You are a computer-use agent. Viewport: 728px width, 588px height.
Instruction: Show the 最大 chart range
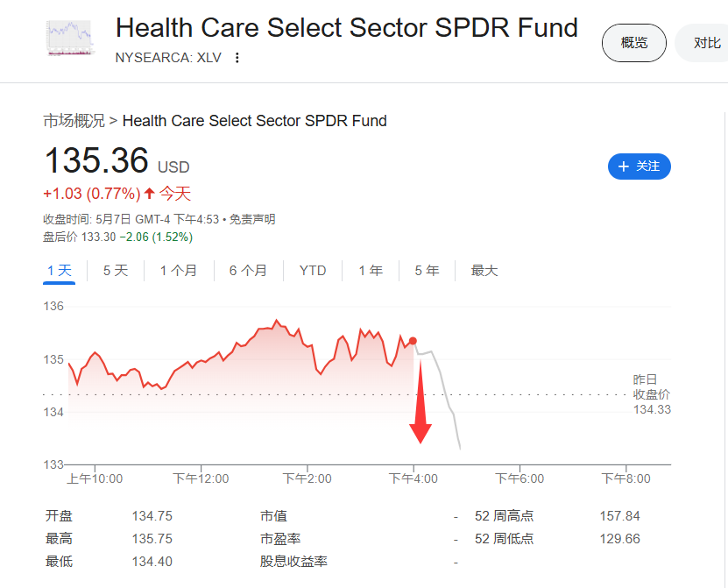[484, 270]
